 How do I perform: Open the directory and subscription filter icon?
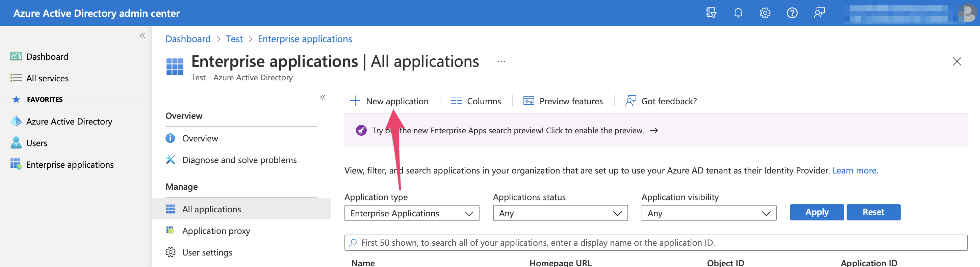point(711,13)
